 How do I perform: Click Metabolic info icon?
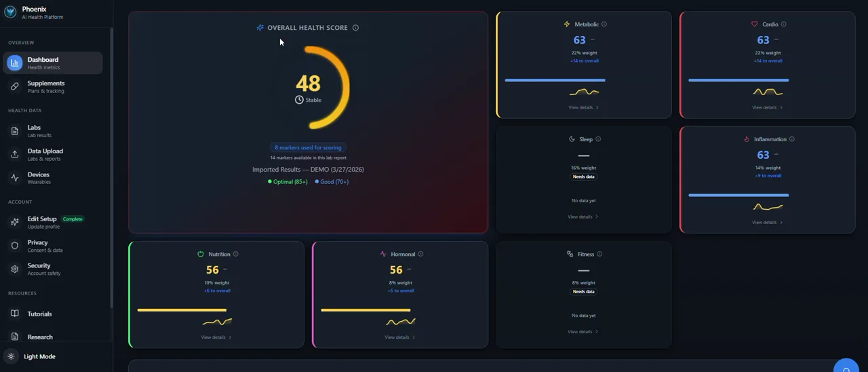click(604, 24)
